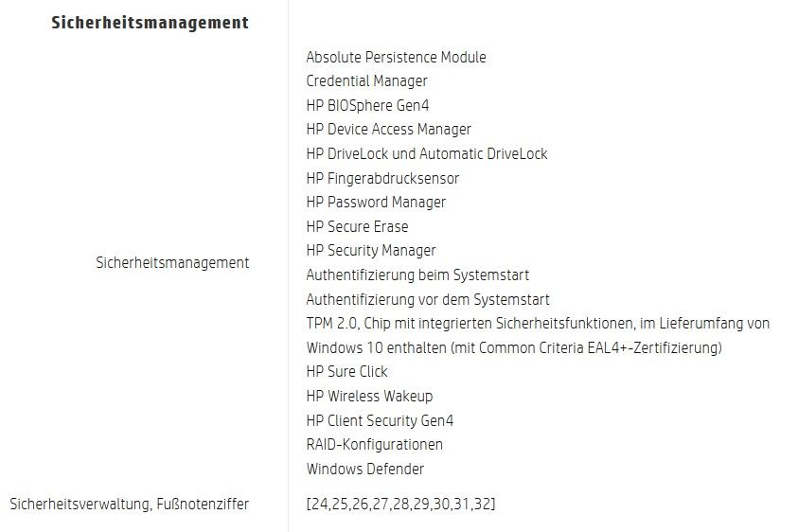Select Authentifizierung beim Systemstart entry
The width and height of the screenshot is (798, 532).
(x=417, y=275)
